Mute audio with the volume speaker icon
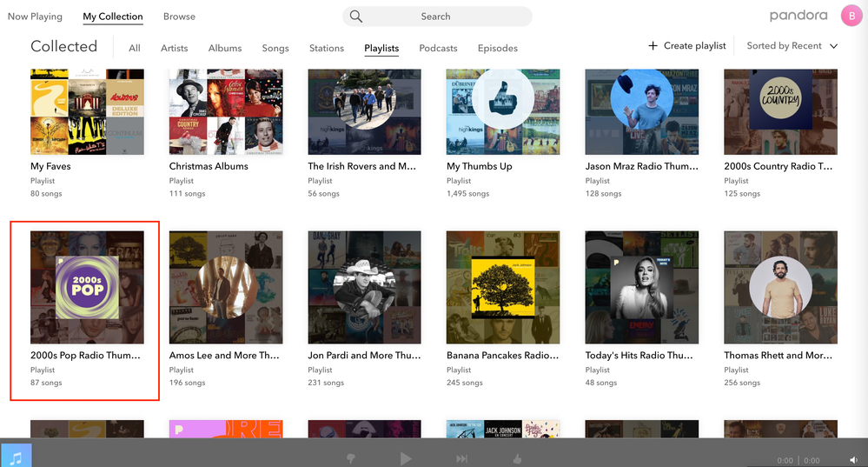The width and height of the screenshot is (868, 467). click(x=853, y=460)
